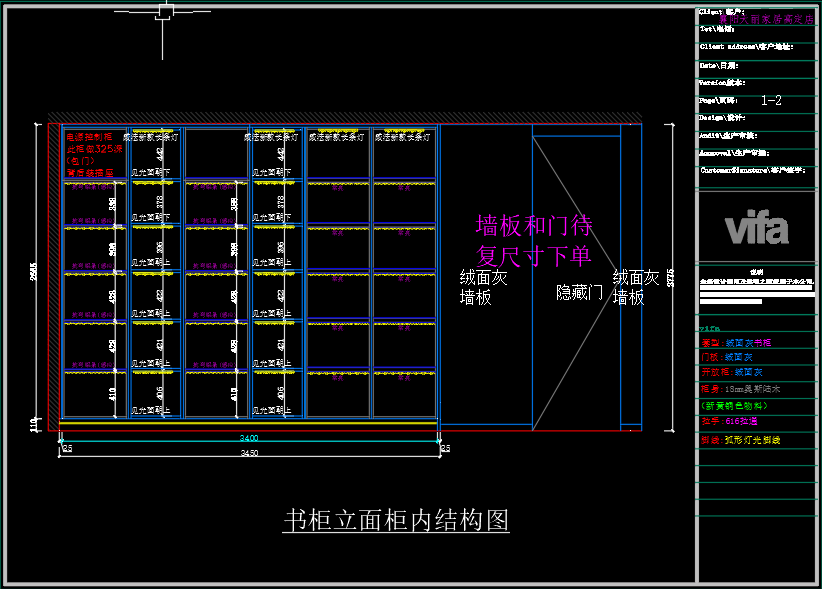Click the page number 1-2
The height and width of the screenshot is (589, 822).
(771, 101)
